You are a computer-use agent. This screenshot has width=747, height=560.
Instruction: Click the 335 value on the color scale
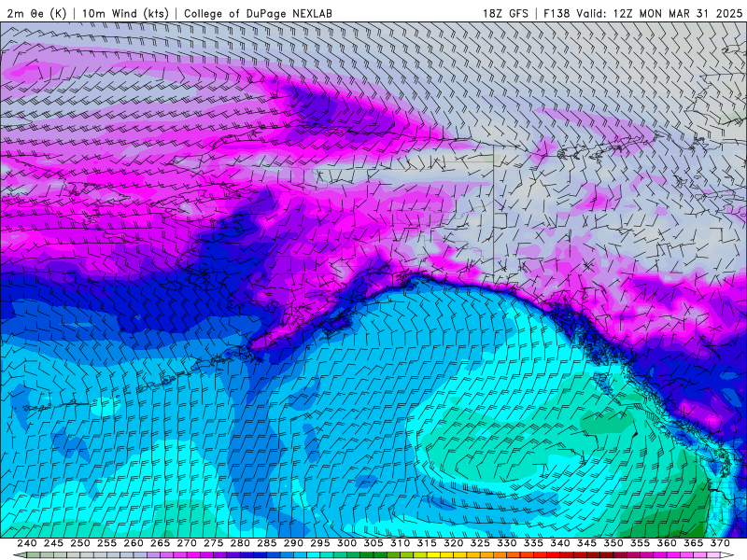pos(533,543)
